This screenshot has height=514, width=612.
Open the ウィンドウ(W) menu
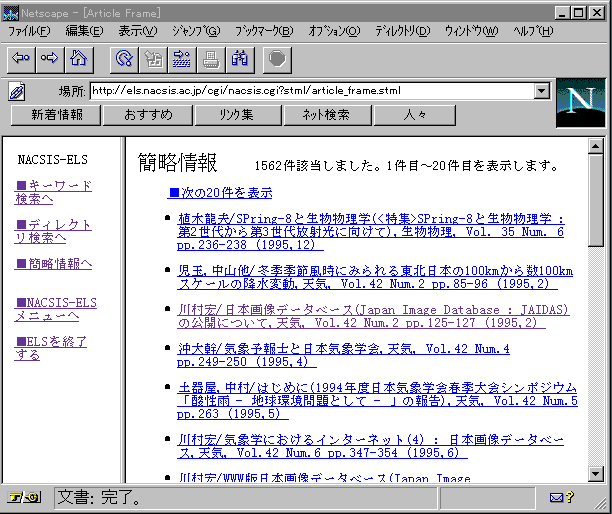[471, 31]
